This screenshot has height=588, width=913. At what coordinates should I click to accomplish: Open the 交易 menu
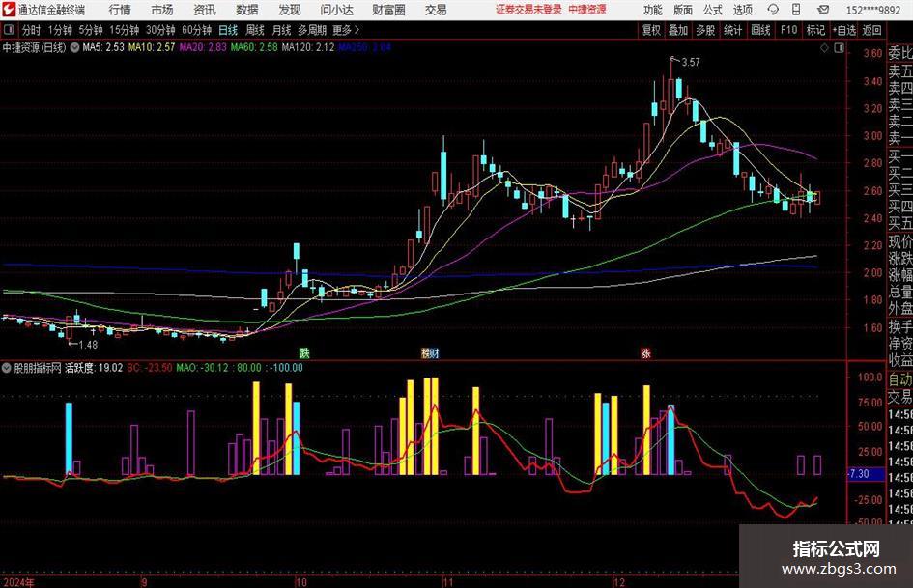coord(436,10)
